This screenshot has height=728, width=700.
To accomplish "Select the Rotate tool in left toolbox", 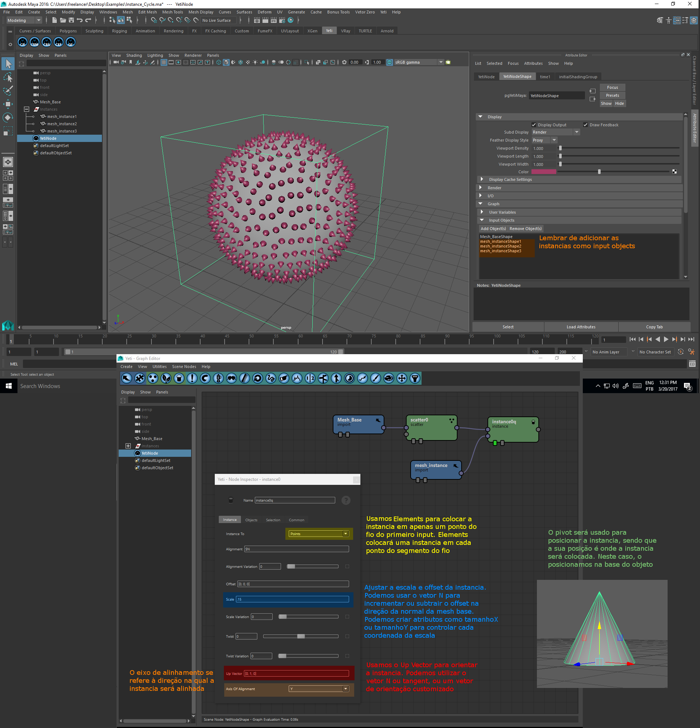I will coord(8,118).
